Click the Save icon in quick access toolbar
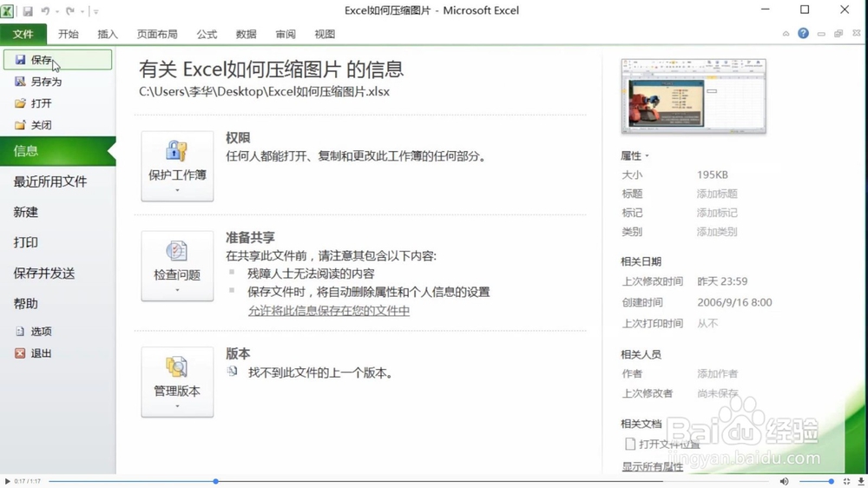Image resolution: width=868 pixels, height=488 pixels. [28, 11]
